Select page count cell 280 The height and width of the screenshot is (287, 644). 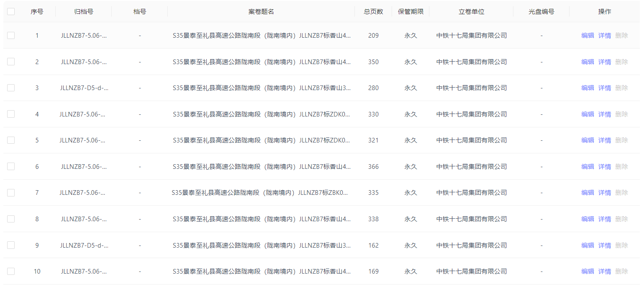pyautogui.click(x=373, y=88)
